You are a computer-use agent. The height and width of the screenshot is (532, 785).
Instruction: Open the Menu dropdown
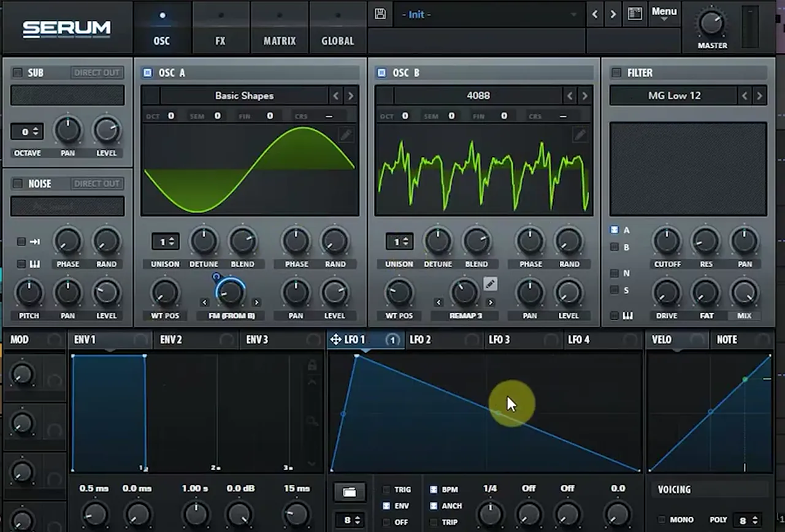pyautogui.click(x=664, y=13)
